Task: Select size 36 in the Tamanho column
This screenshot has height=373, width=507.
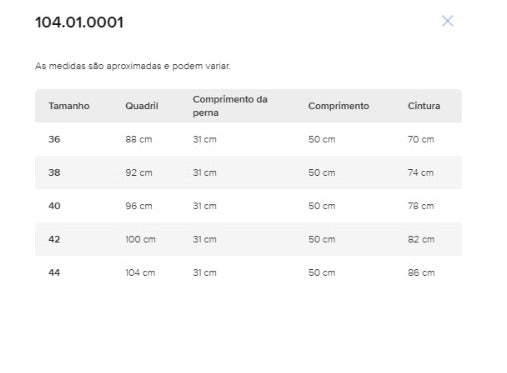Action: click(x=54, y=139)
